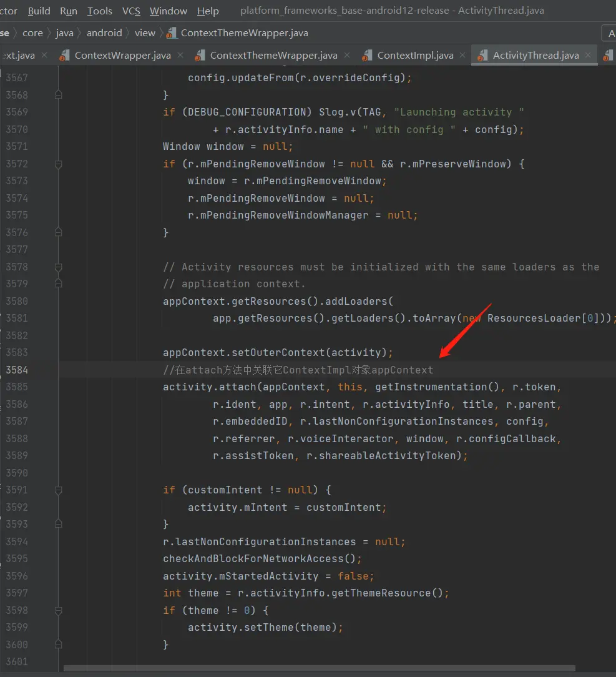Collapse the if block at line 3572

pos(58,164)
